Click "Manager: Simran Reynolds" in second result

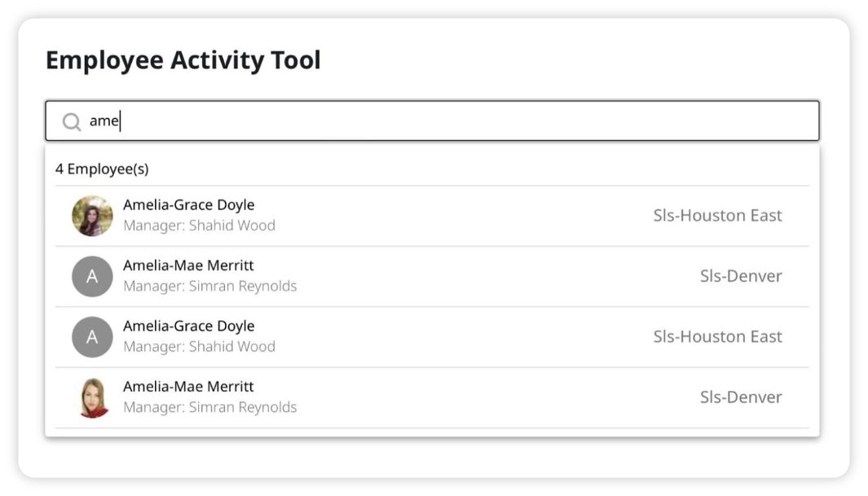[x=209, y=286]
